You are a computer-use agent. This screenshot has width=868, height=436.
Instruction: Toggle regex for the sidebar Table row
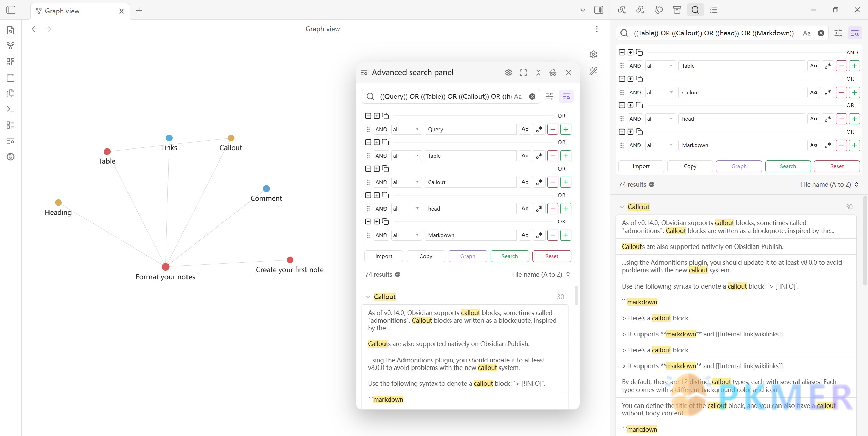pos(828,66)
